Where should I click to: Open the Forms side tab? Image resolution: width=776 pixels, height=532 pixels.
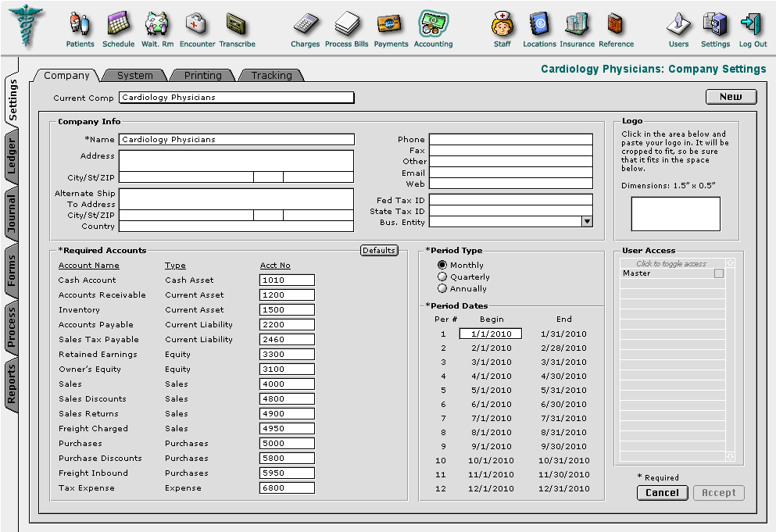[12, 271]
